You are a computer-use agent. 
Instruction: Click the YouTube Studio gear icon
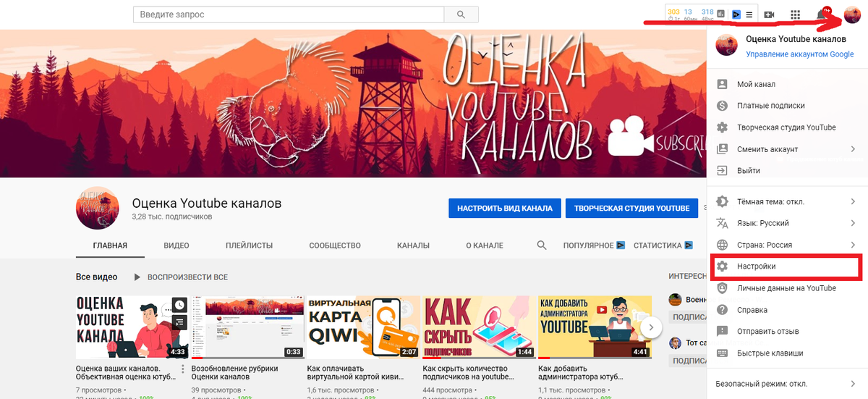coord(721,127)
